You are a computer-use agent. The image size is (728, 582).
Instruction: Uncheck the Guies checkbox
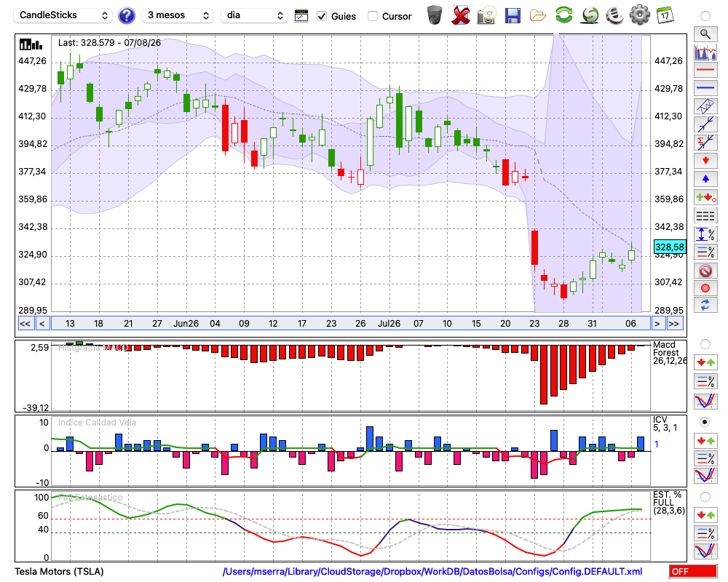[x=322, y=16]
